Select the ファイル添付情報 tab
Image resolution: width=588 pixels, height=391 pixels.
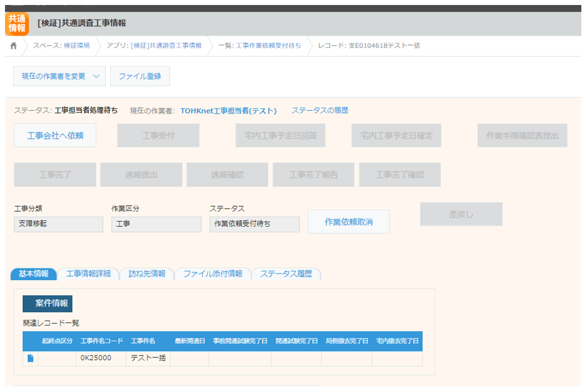[212, 274]
